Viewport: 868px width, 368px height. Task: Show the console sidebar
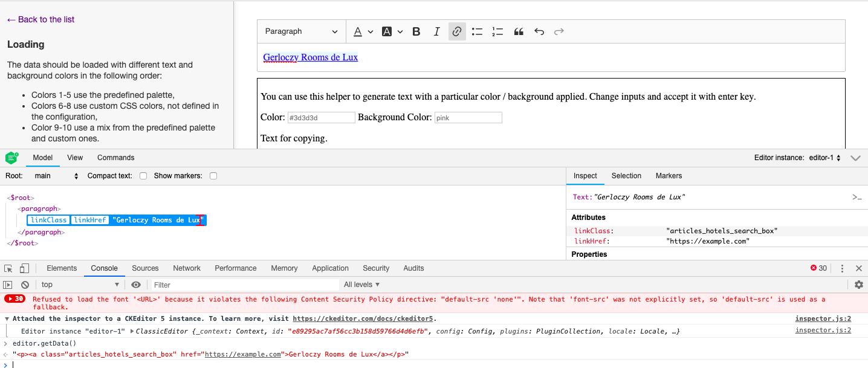click(x=8, y=285)
